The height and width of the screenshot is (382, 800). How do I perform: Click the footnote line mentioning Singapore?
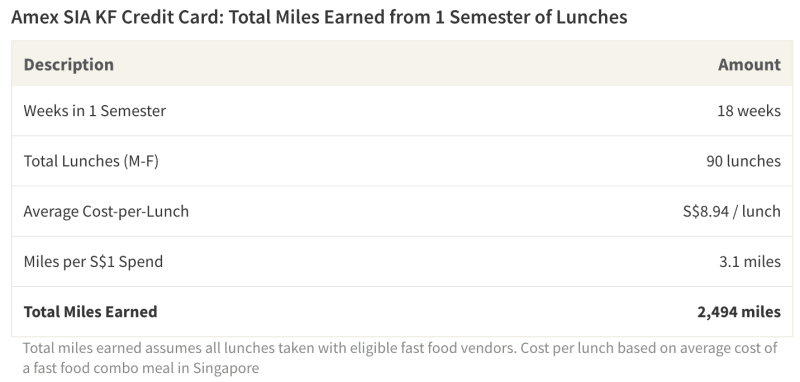141,368
